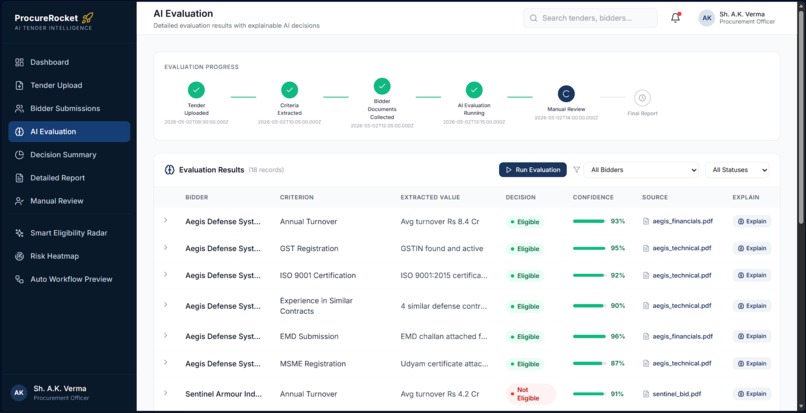Open aegis_financials.pdf in Annual Turnover row
This screenshot has width=806, height=413.
[x=682, y=221]
